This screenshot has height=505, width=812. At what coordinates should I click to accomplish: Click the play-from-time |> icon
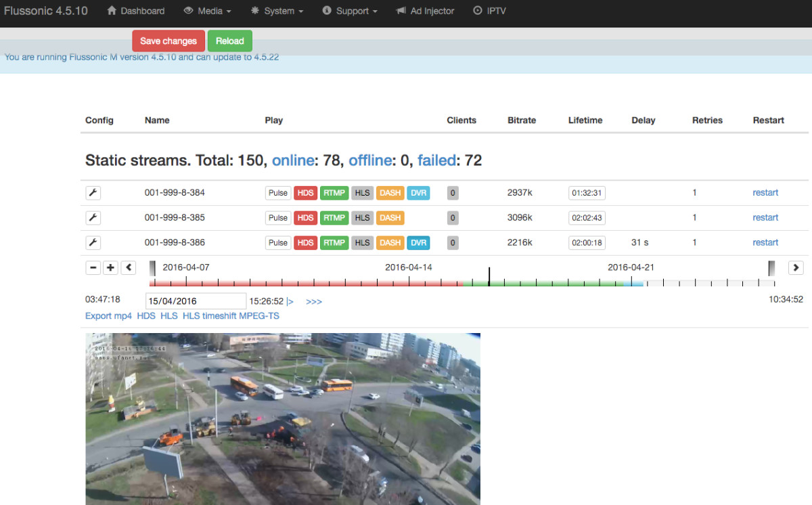pos(290,301)
